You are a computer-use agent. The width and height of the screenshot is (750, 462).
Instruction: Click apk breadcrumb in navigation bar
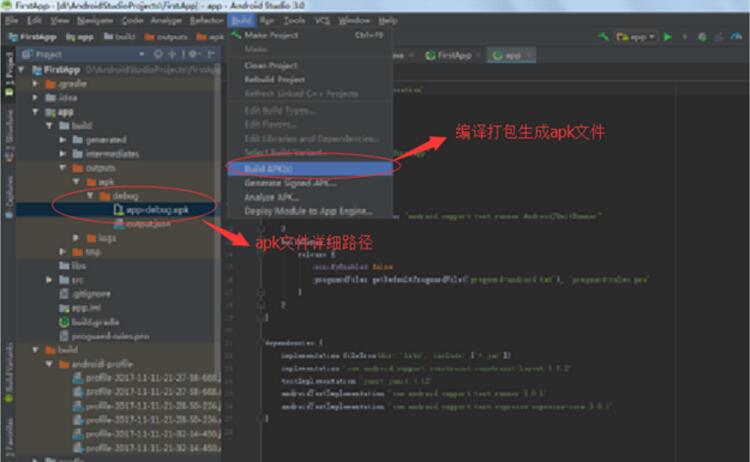(210, 37)
